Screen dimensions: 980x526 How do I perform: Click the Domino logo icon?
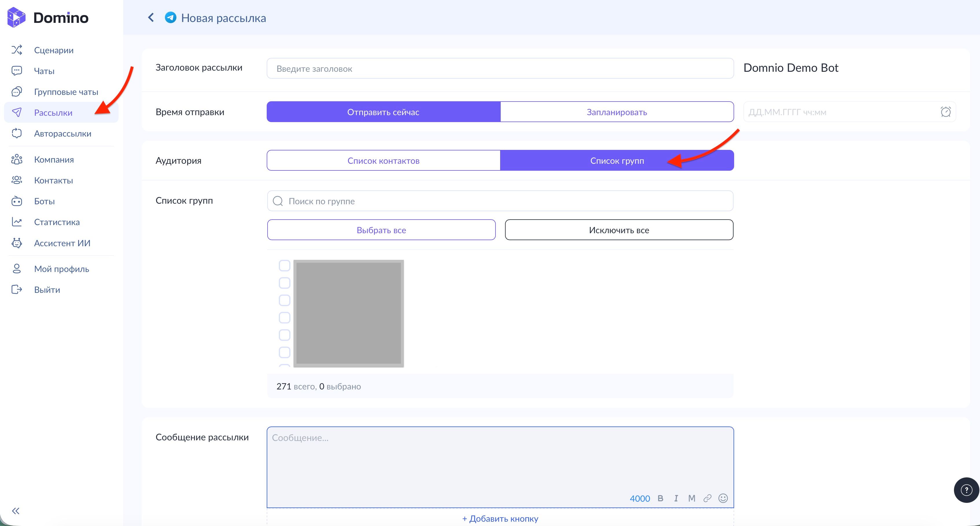pyautogui.click(x=16, y=18)
